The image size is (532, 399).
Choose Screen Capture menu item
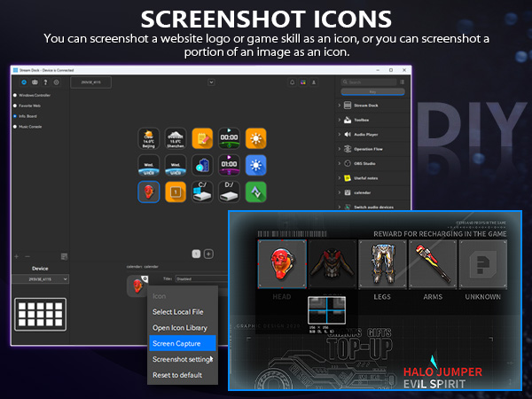183,343
